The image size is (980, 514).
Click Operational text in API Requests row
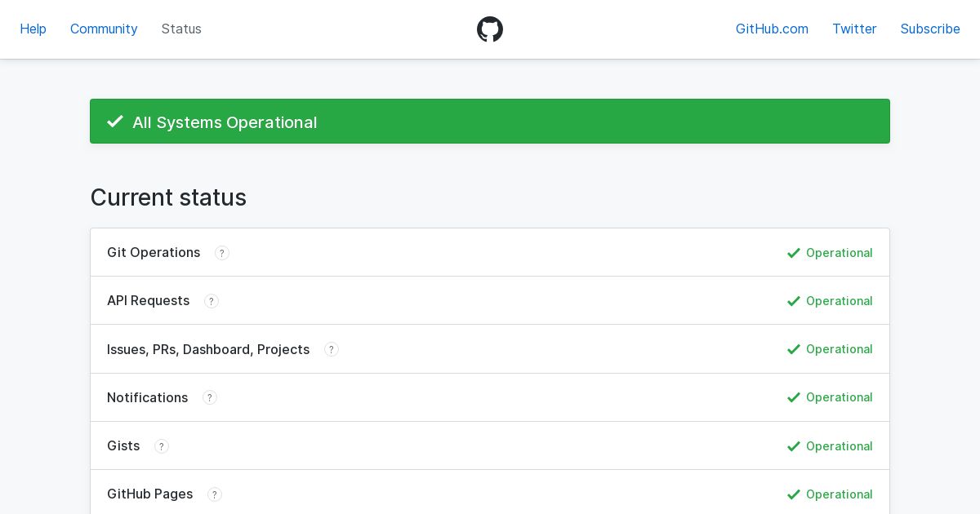pos(840,301)
